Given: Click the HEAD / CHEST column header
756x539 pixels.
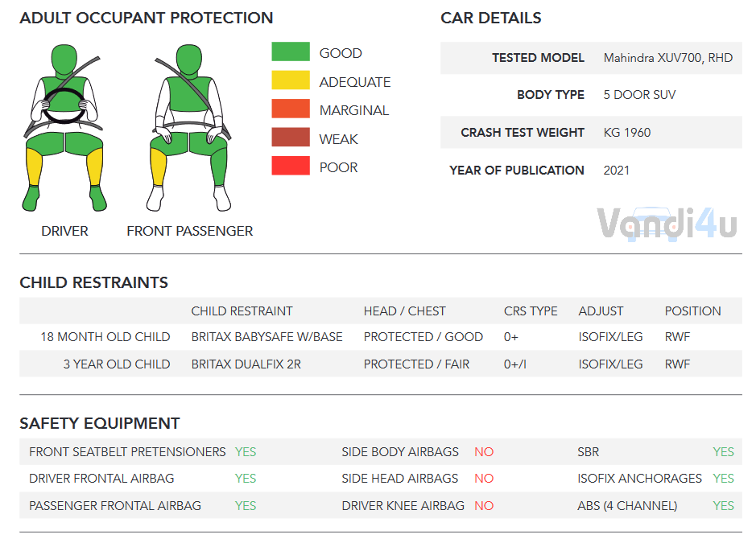Looking at the screenshot, I should coord(404,311).
